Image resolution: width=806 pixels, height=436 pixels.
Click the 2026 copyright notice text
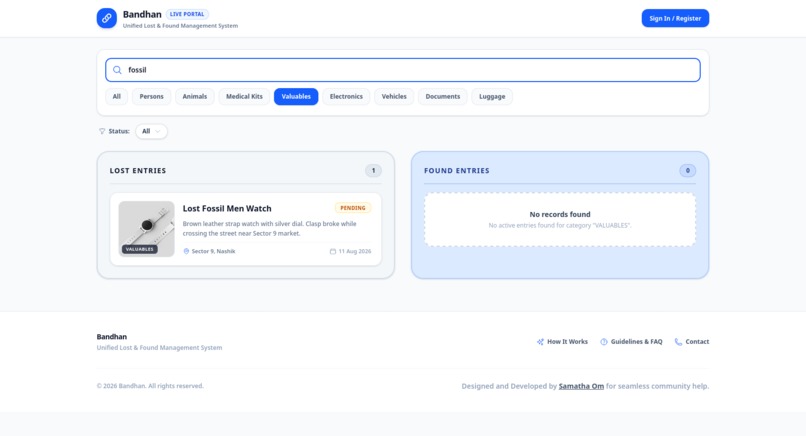tap(150, 386)
